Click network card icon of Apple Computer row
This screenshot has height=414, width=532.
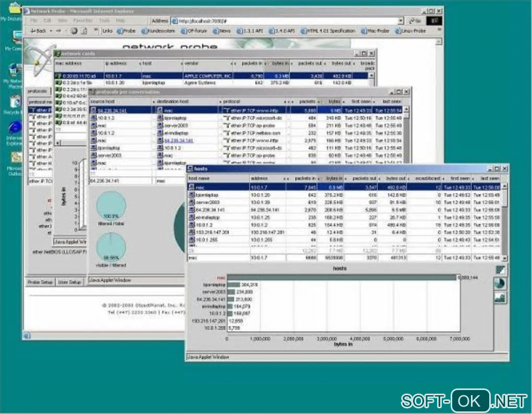pyautogui.click(x=58, y=76)
